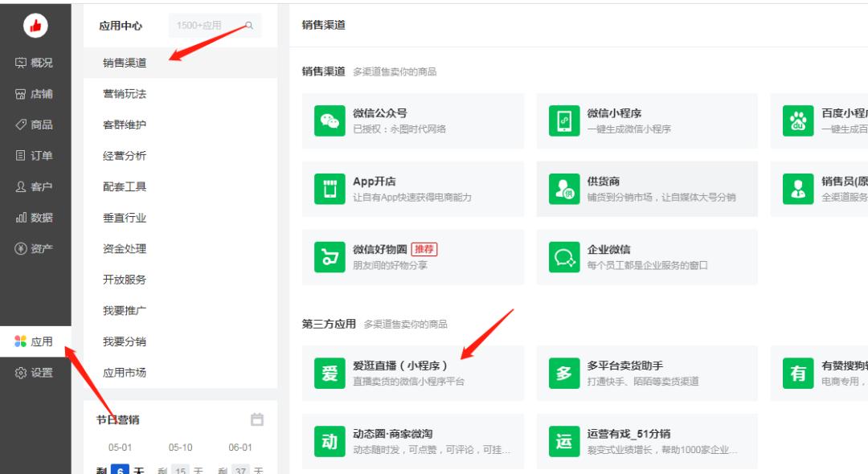This screenshot has width=868, height=474.
Task: Click the 1500+应用 search input box
Action: (x=213, y=25)
